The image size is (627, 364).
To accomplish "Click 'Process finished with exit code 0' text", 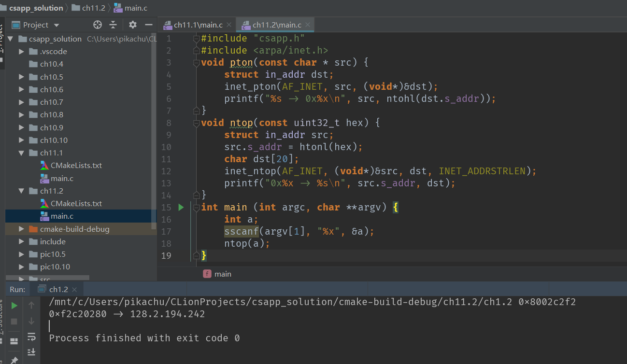I will [144, 338].
